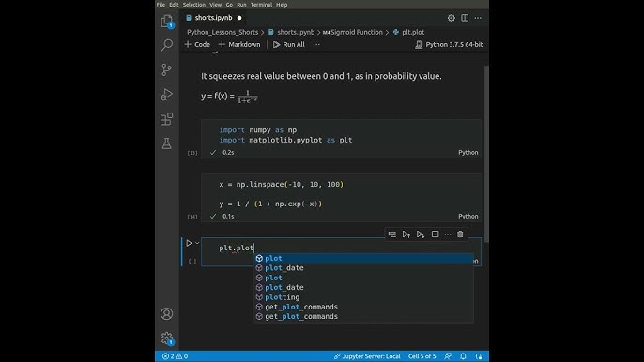Open the Testing flask icon

point(167,143)
